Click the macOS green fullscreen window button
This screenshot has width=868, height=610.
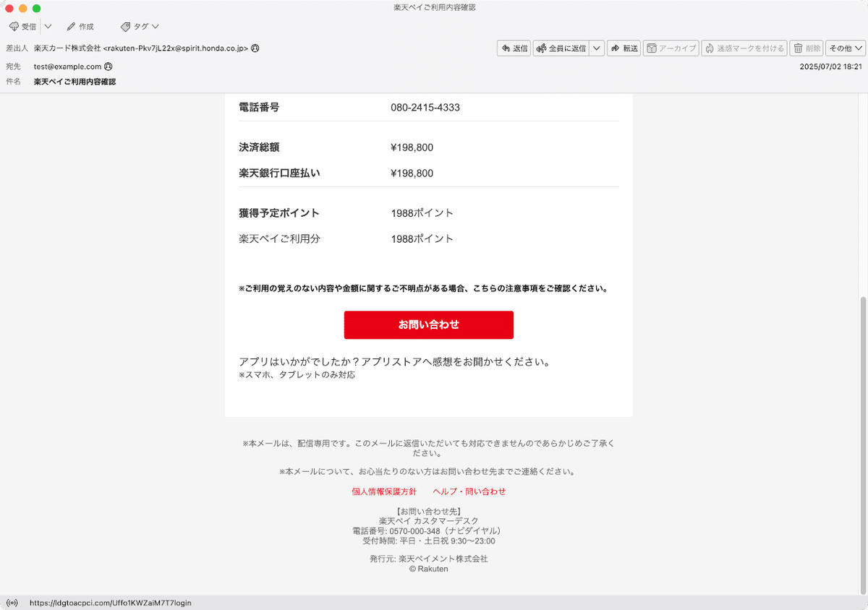[37, 8]
